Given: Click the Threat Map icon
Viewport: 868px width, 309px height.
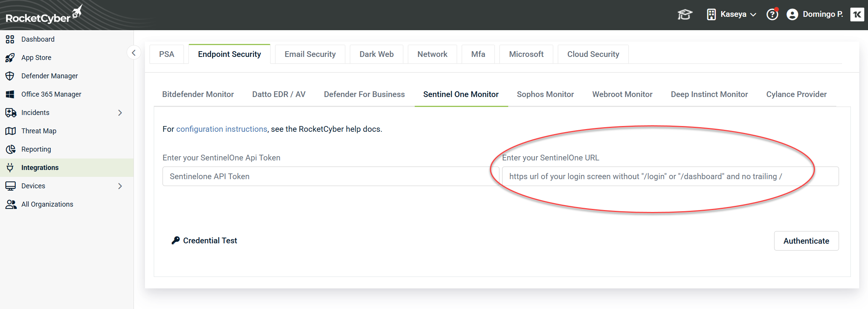Looking at the screenshot, I should 10,131.
